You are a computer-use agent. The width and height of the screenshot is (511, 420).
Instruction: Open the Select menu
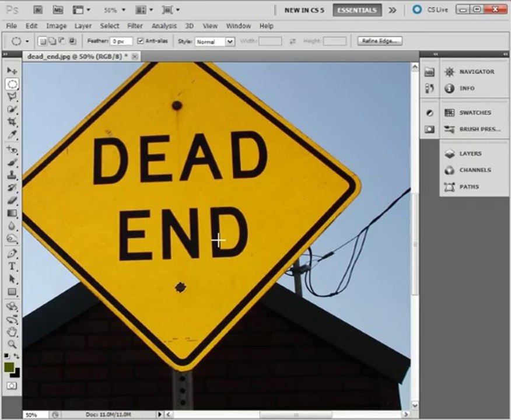coord(110,26)
